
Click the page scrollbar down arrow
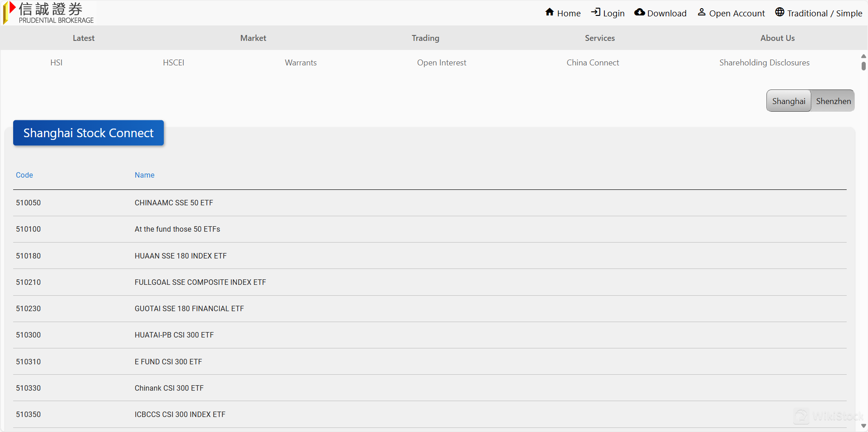(x=863, y=426)
